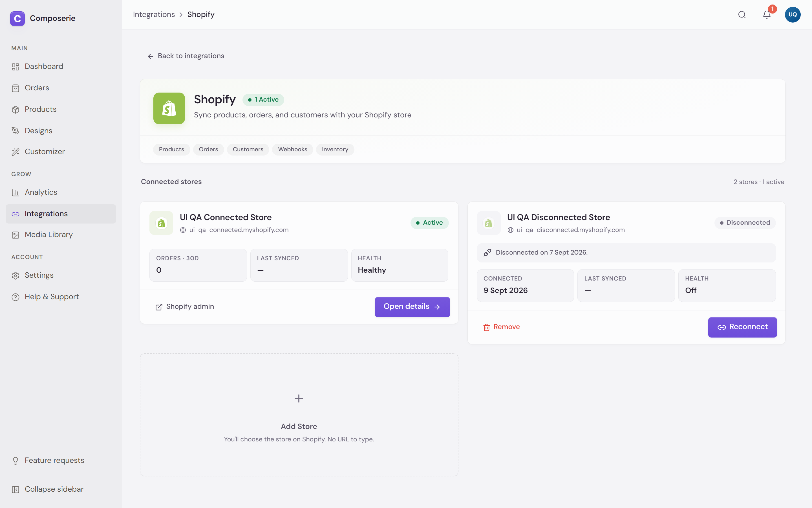The image size is (812, 508).
Task: Select the Products tag chip
Action: click(171, 149)
